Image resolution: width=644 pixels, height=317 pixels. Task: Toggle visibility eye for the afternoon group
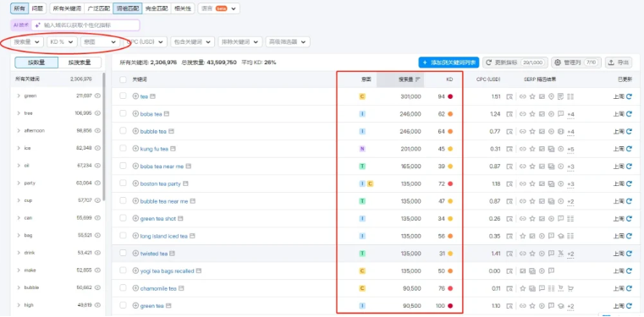click(98, 130)
